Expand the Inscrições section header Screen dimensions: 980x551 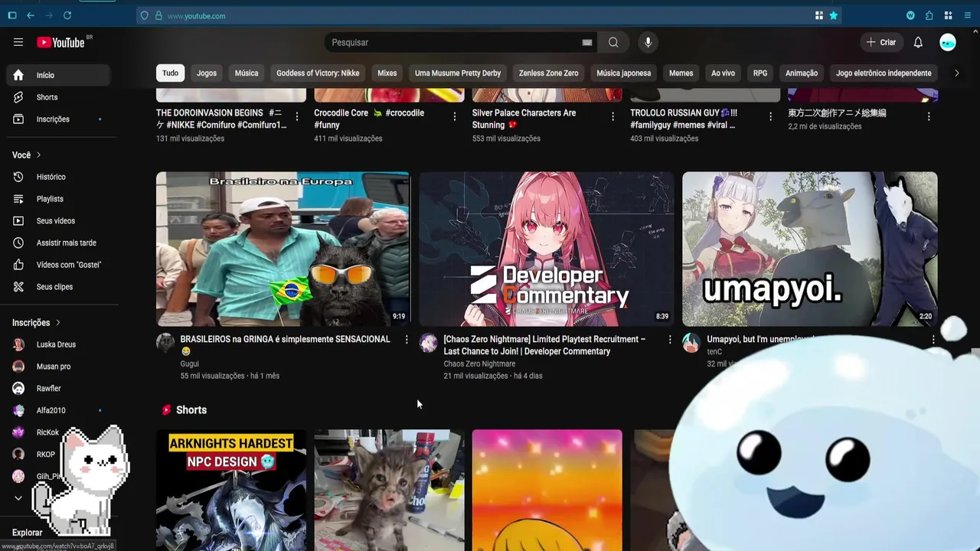coord(36,323)
